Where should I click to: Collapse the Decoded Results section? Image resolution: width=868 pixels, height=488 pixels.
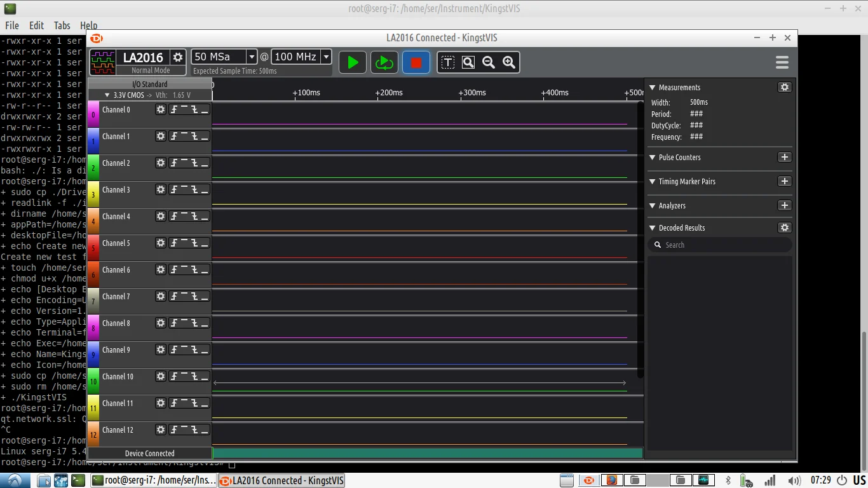click(x=652, y=227)
